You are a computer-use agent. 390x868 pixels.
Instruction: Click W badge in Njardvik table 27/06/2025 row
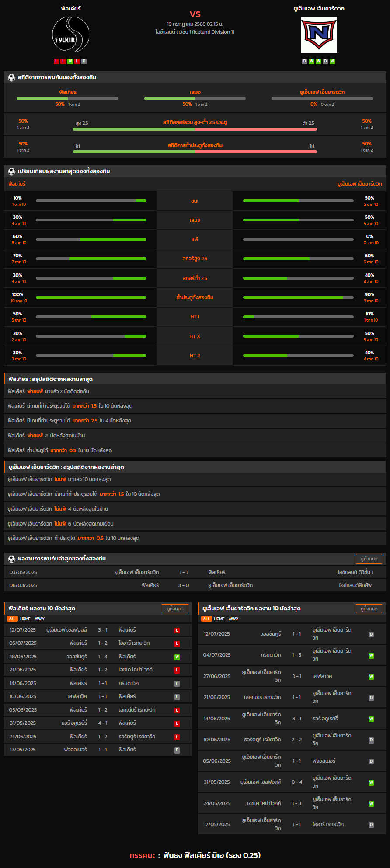coord(371,677)
